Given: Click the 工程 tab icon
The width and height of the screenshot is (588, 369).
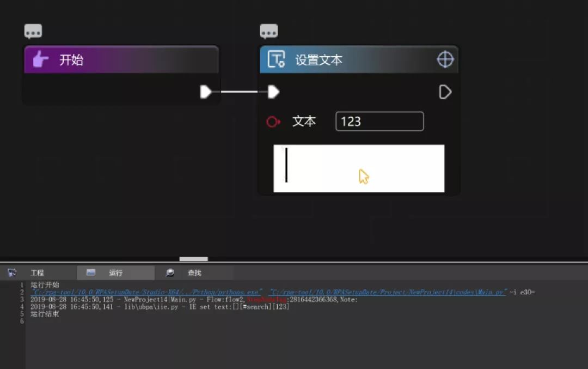Looking at the screenshot, I should (x=12, y=273).
